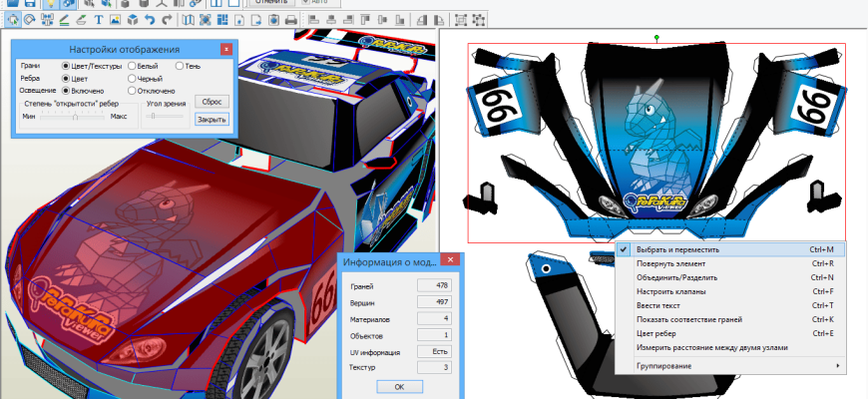Activate the blue T text tool
This screenshot has width=868, height=399.
99,20
